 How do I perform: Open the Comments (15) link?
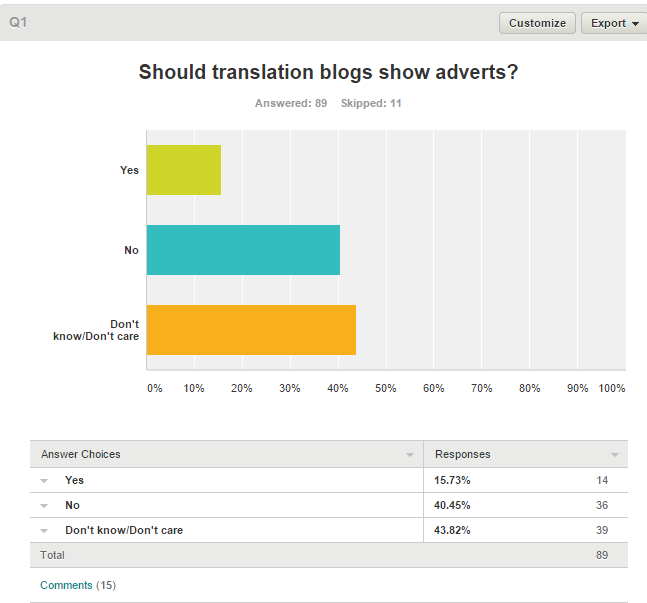(78, 585)
